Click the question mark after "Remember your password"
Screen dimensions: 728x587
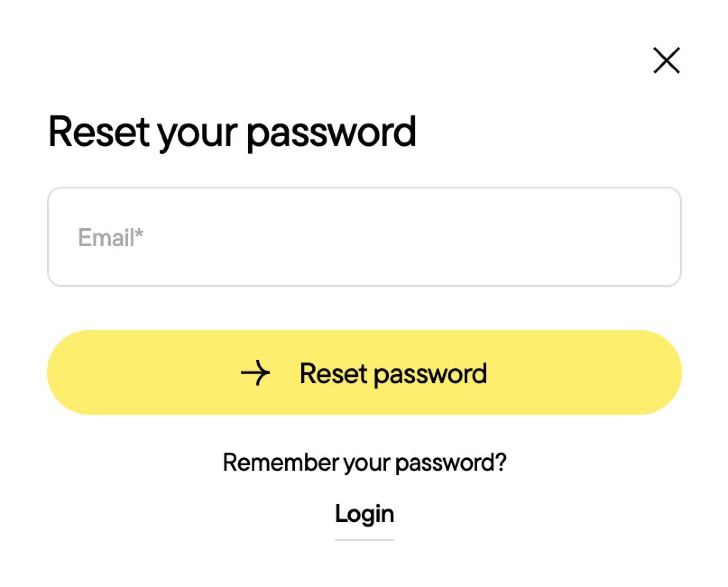click(x=500, y=462)
